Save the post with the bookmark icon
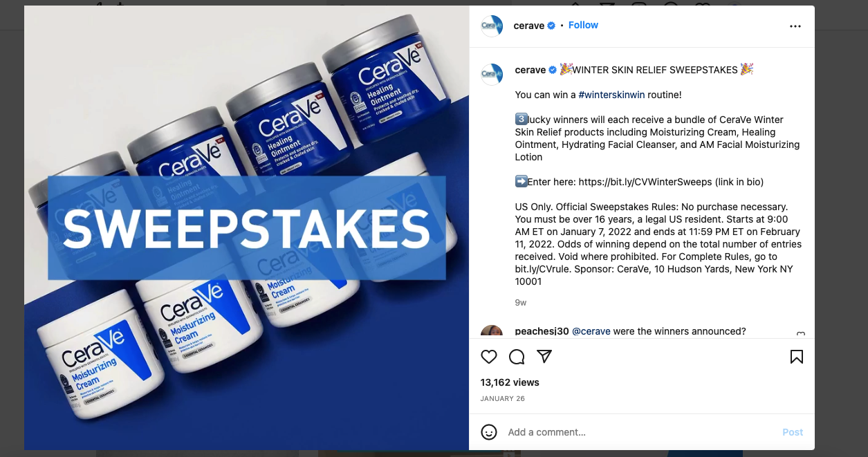 tap(796, 357)
